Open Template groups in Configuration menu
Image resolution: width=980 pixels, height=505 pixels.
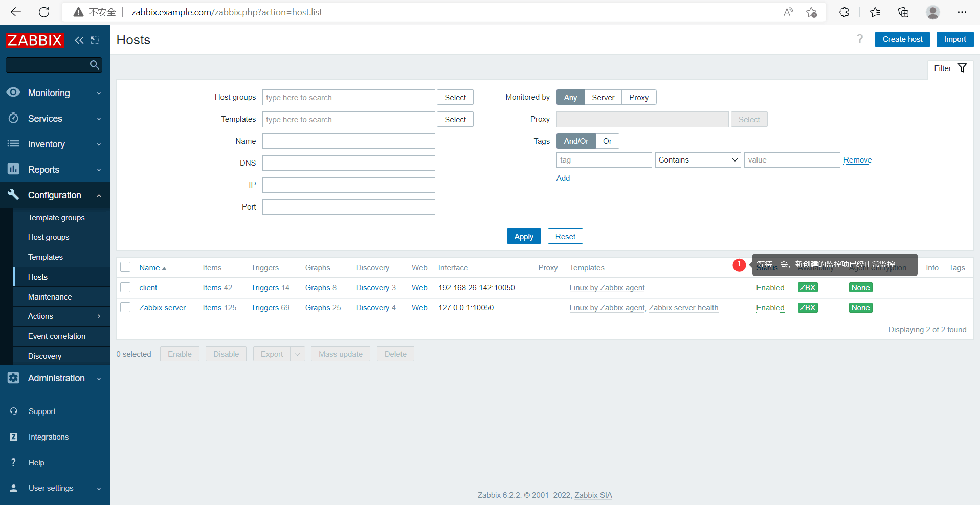click(x=56, y=217)
